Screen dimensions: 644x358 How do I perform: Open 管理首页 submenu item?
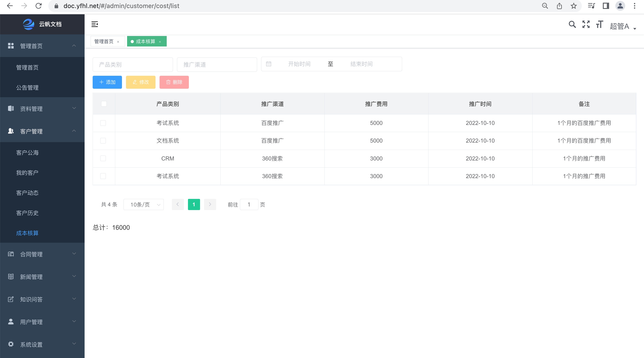(42, 67)
